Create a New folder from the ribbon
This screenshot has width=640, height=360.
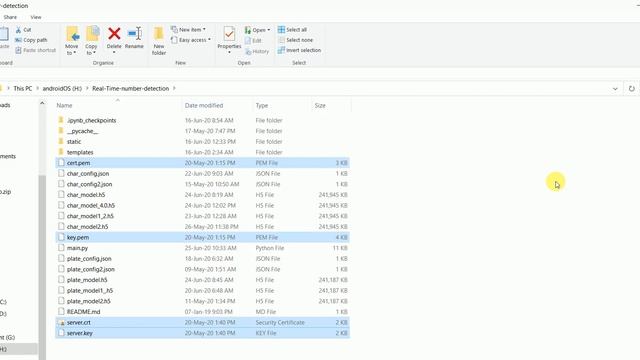click(x=158, y=41)
